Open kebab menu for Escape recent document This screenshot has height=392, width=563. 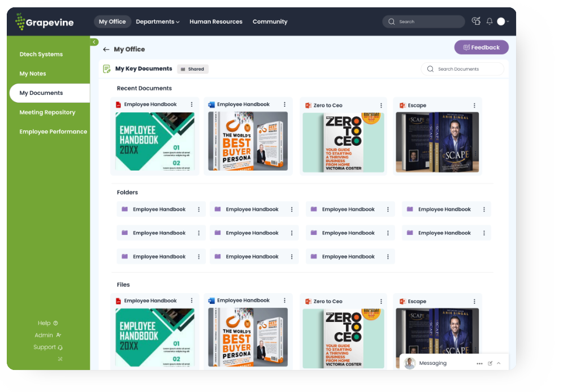click(x=474, y=106)
